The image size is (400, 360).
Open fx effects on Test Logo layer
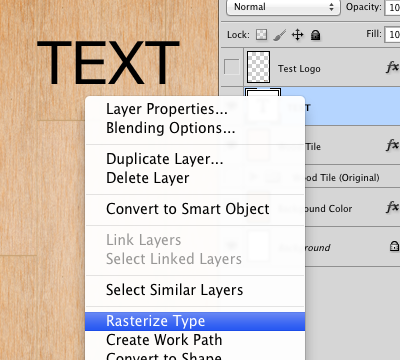tap(392, 67)
